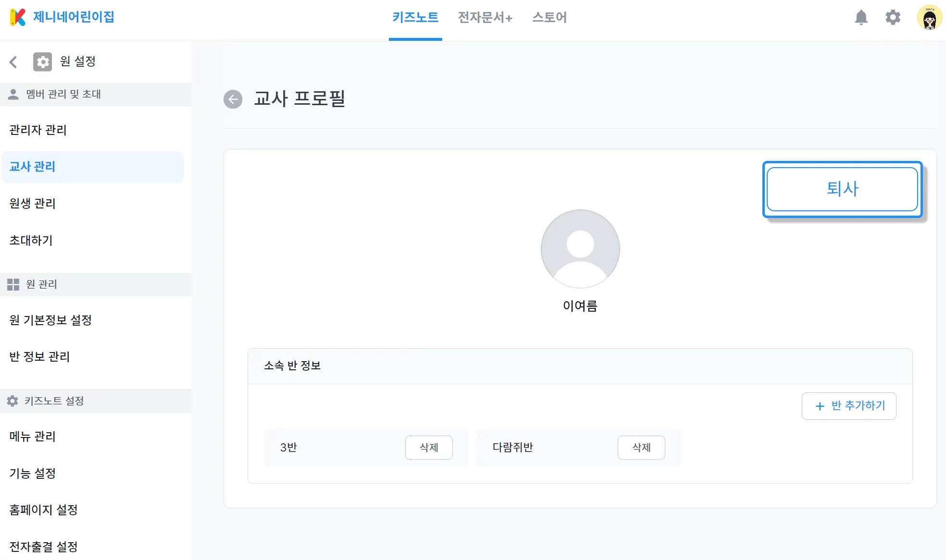Go back using circular arrow beside 교사 프로필
The width and height of the screenshot is (946, 560).
233,99
